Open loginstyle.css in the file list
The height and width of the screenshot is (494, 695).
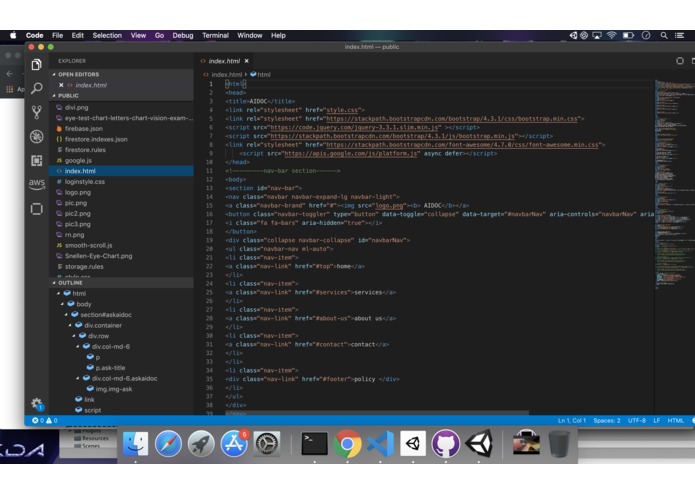click(84, 182)
